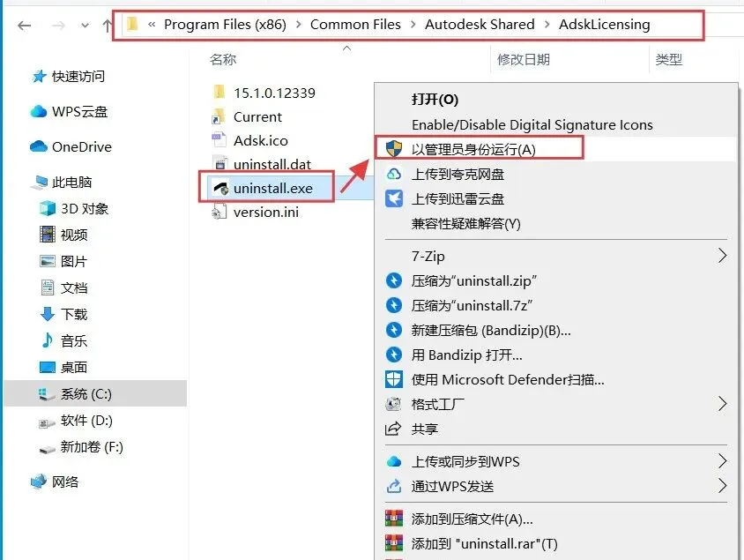Click the uninstall.exe file icon
Screen dimensions: 744x560
pyautogui.click(x=220, y=188)
